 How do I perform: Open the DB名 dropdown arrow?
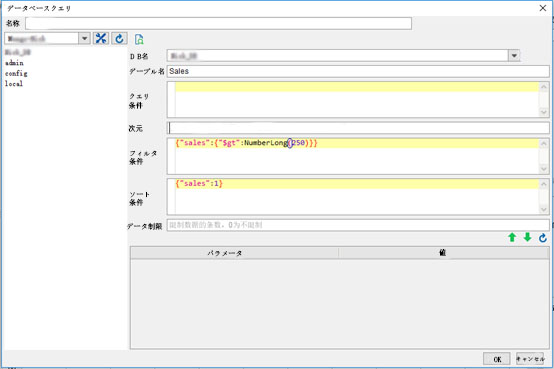514,55
